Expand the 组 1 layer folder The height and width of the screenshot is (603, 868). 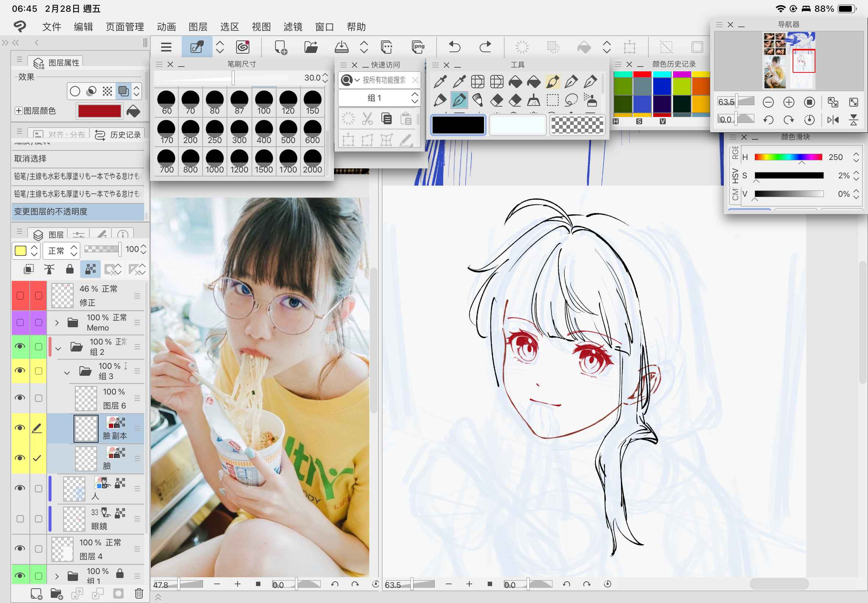tap(57, 576)
